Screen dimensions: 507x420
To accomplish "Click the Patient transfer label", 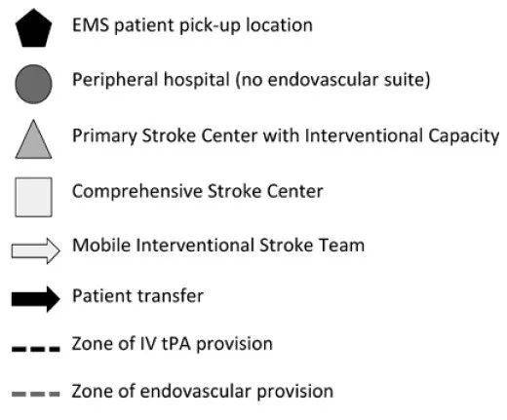I will (137, 296).
